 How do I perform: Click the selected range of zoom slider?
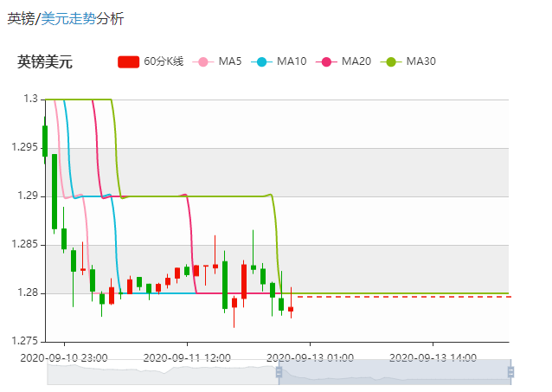coord(395,372)
